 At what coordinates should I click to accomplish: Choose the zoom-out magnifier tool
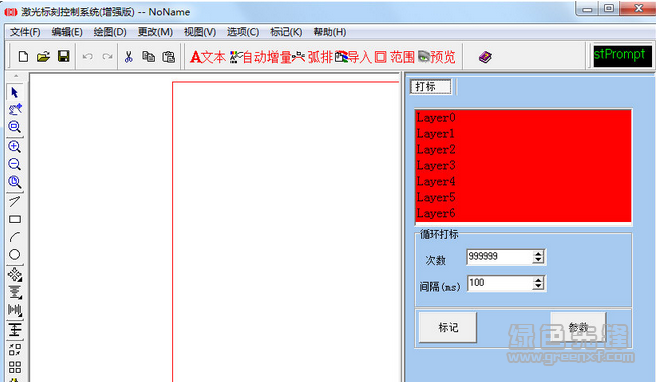15,164
